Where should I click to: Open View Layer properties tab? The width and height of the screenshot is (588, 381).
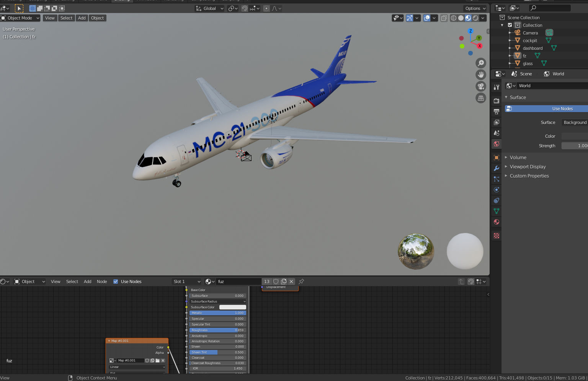[x=497, y=122]
